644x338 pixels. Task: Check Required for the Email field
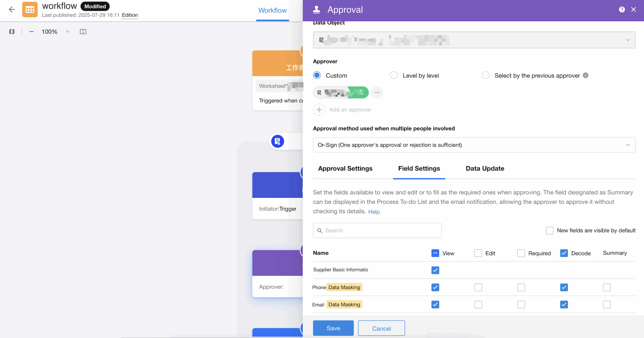[x=521, y=305]
